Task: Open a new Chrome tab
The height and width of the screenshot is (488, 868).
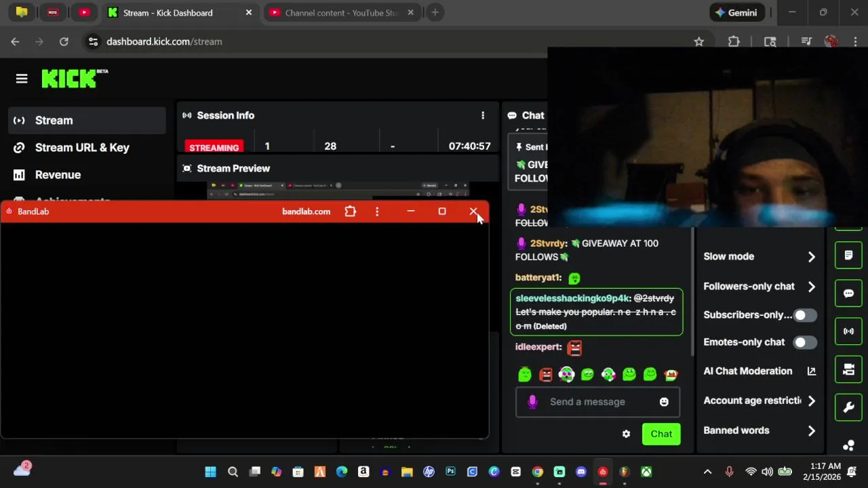Action: 435,13
